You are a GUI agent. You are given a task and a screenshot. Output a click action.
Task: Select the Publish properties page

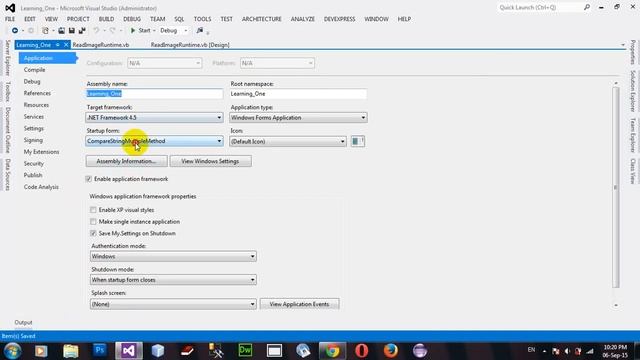point(33,175)
